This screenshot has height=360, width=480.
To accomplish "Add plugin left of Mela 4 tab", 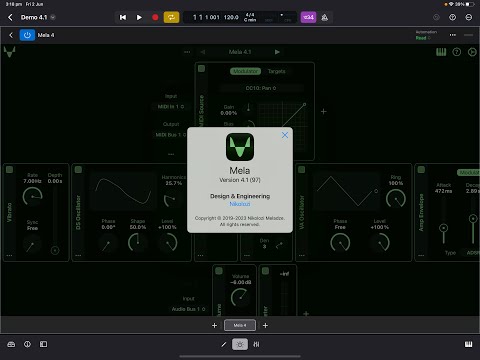I will click(x=214, y=325).
